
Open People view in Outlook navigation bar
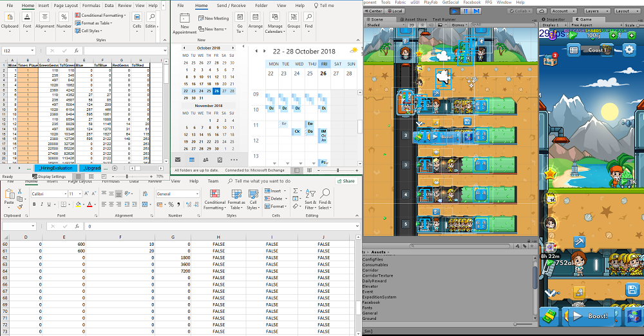[206, 159]
